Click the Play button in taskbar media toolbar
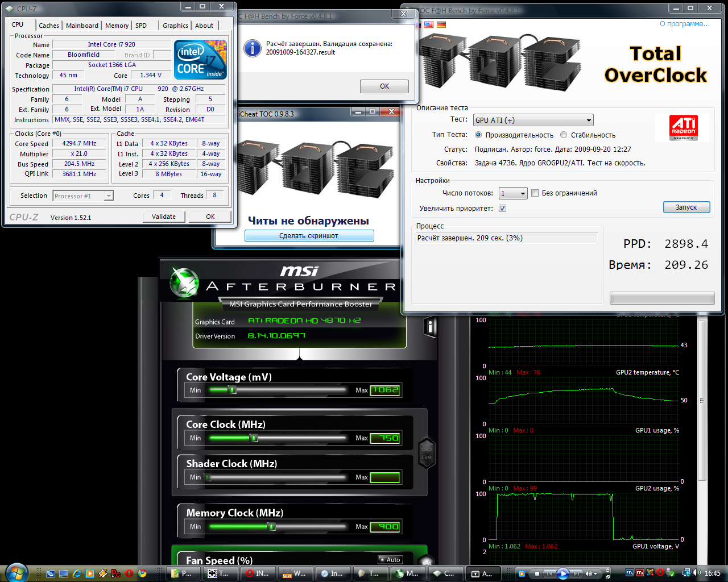The image size is (728, 582). click(562, 573)
